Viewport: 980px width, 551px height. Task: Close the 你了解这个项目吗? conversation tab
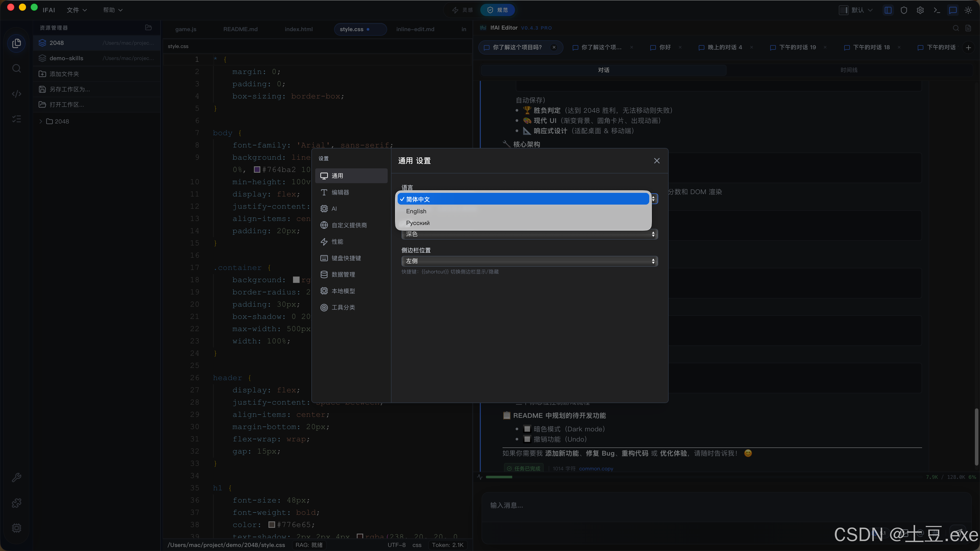pos(554,47)
